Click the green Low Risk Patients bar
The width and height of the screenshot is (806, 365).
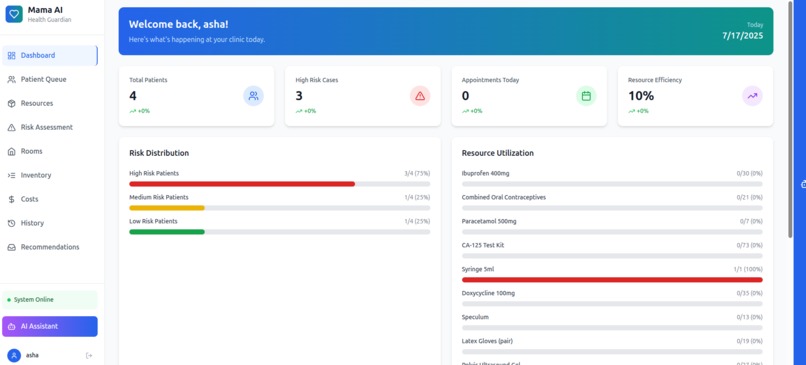click(x=167, y=232)
